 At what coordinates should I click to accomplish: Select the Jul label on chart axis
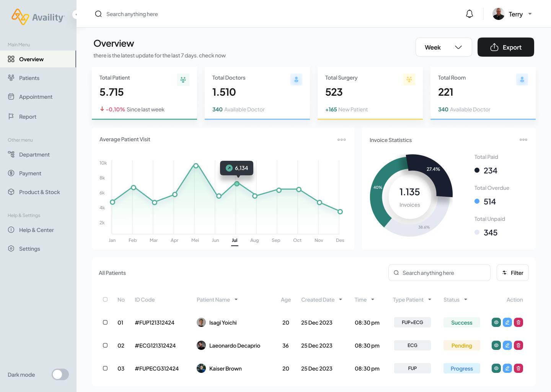(x=235, y=240)
